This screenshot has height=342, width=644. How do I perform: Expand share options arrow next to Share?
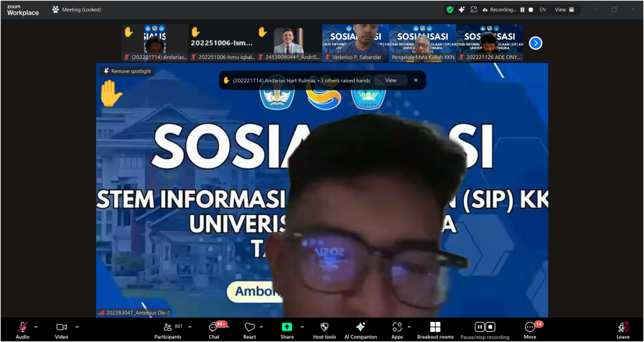302,326
